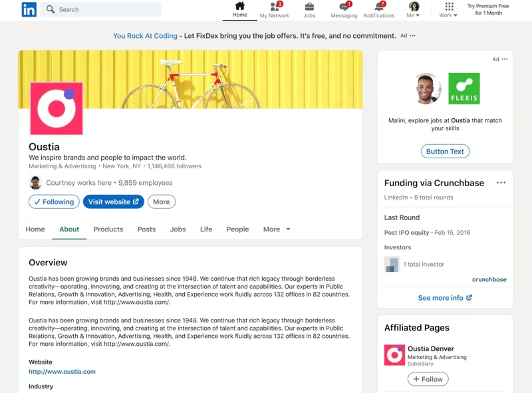Open the http://www.oustia.com website link
The width and height of the screenshot is (532, 393).
click(61, 372)
